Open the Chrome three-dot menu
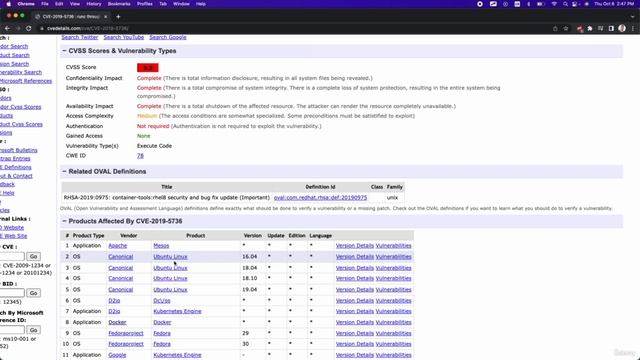The width and height of the screenshot is (640, 360). pos(633,28)
